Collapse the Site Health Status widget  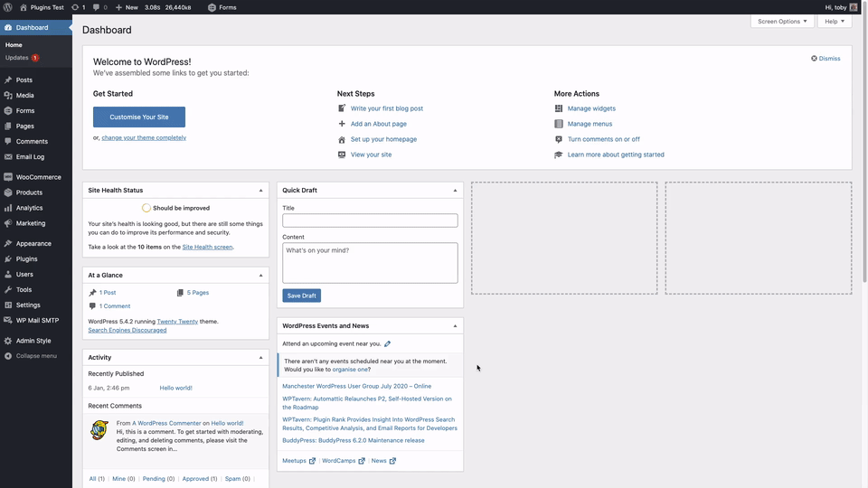pos(260,191)
